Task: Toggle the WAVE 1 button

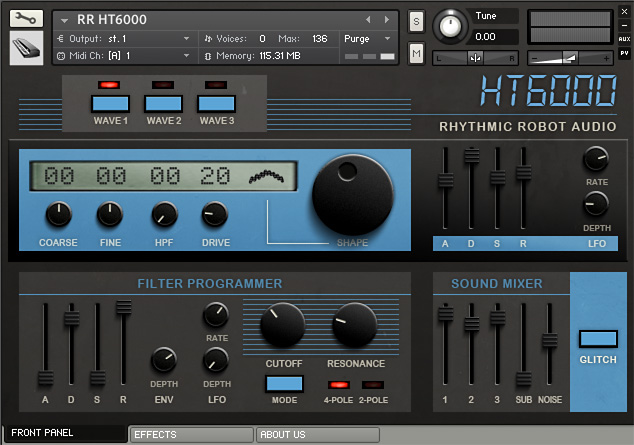Action: pos(110,104)
